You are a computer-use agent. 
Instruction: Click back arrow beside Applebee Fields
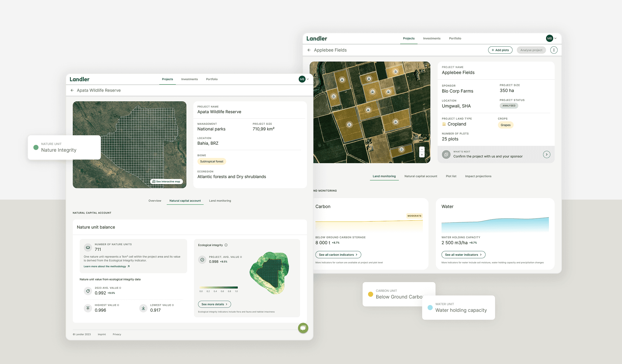point(309,50)
